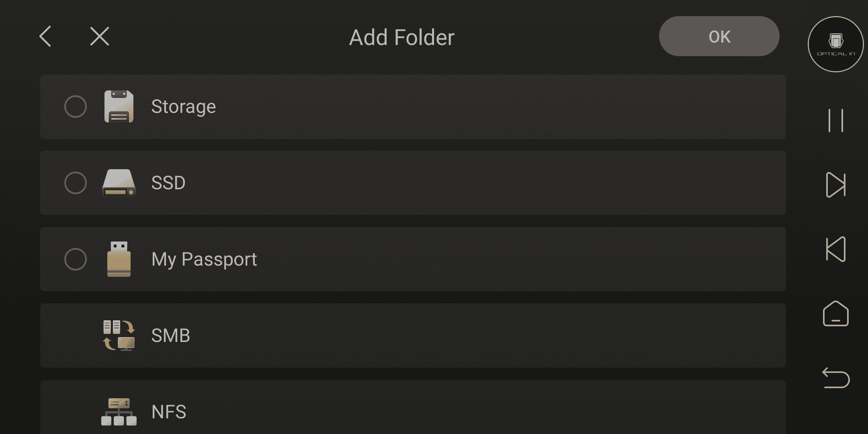The height and width of the screenshot is (434, 868).
Task: Open the My Passport drive label
Action: pyautogui.click(x=204, y=260)
